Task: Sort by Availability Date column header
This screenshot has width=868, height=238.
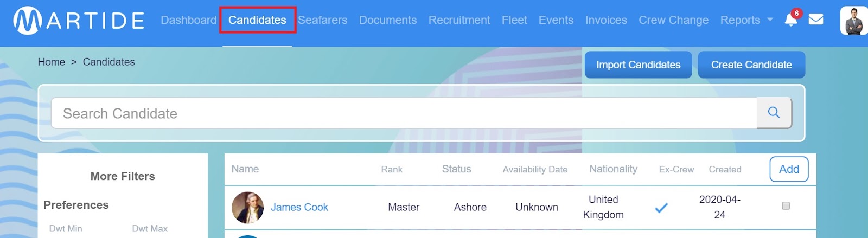Action: click(535, 170)
